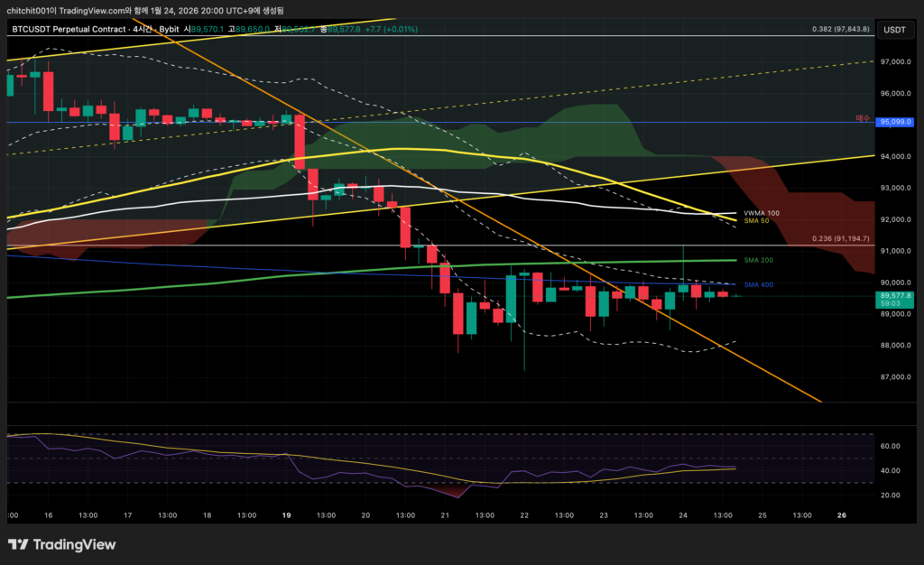The width and height of the screenshot is (924, 565).
Task: Select the SMA 400 indicator label
Action: tap(758, 285)
